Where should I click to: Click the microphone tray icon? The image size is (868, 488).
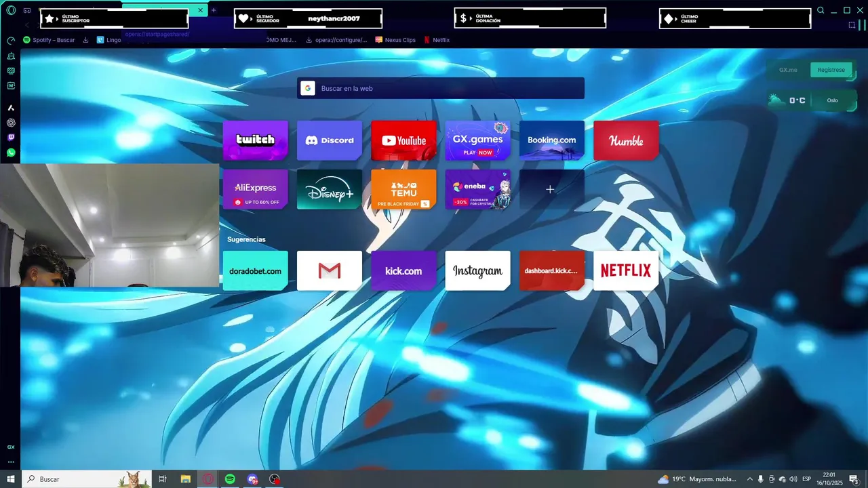click(761, 479)
